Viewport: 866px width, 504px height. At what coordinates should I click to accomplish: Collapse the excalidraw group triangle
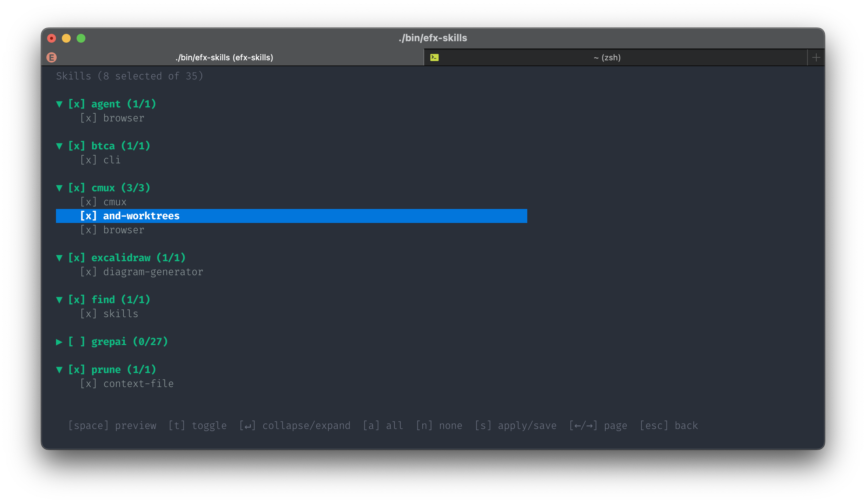[59, 258]
